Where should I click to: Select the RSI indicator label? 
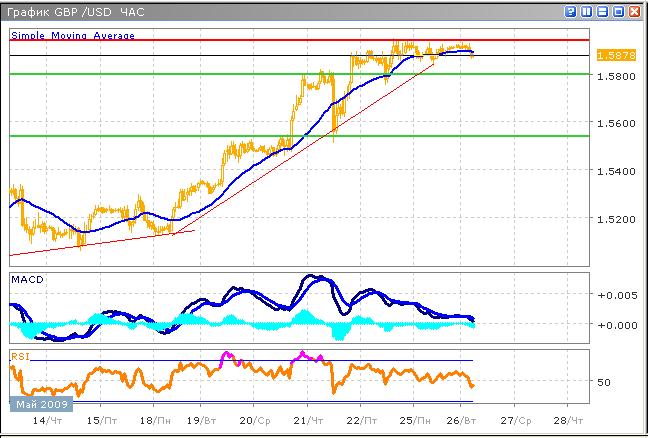tap(20, 356)
